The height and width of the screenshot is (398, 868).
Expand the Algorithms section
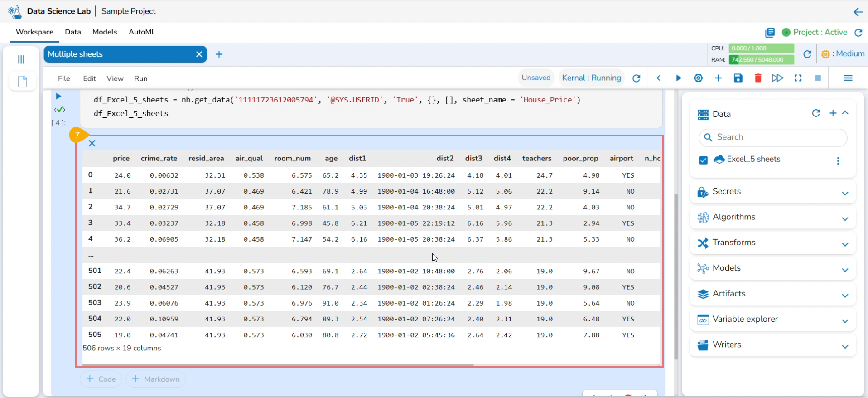pos(845,219)
